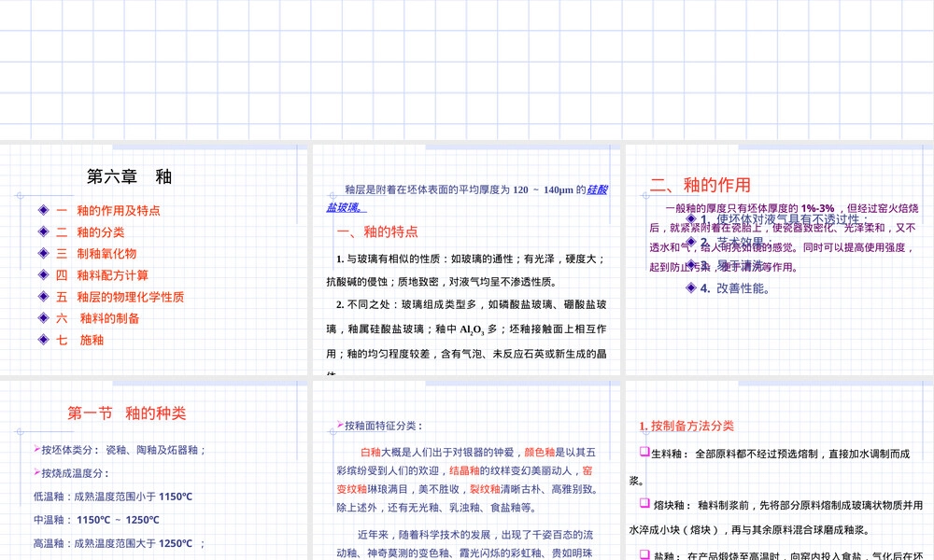This screenshot has width=934, height=560.
Task: Click the red word 白釉 in the paragraph
Action: tap(371, 453)
